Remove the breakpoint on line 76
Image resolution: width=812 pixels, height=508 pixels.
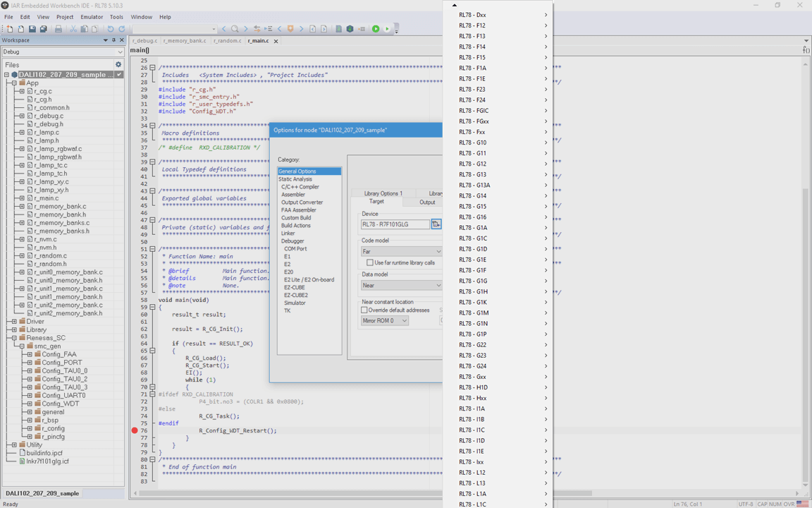point(135,430)
